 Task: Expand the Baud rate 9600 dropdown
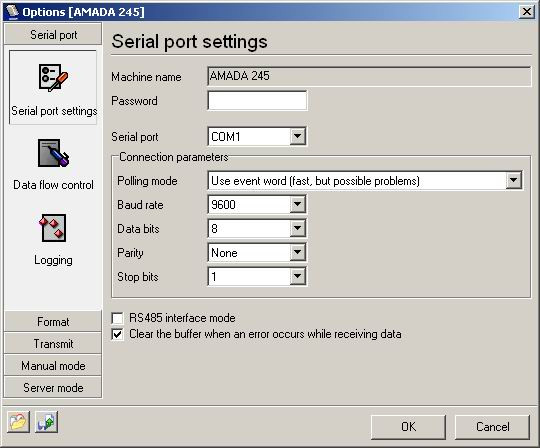click(298, 205)
